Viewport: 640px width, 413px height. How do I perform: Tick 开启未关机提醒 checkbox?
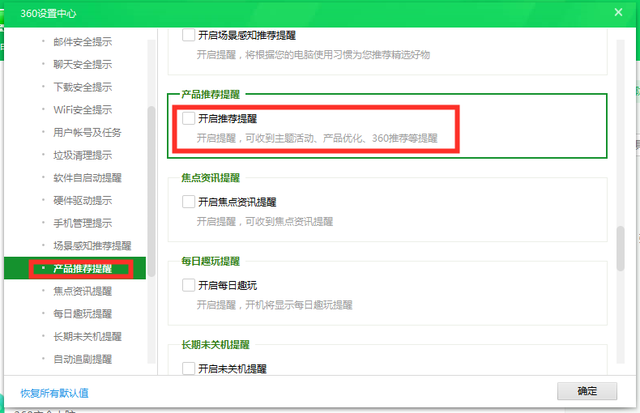188,369
